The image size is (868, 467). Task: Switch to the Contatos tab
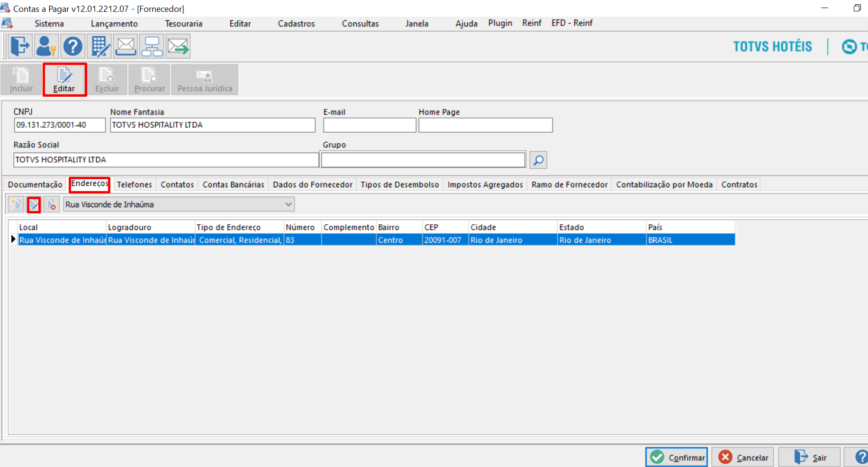click(177, 184)
